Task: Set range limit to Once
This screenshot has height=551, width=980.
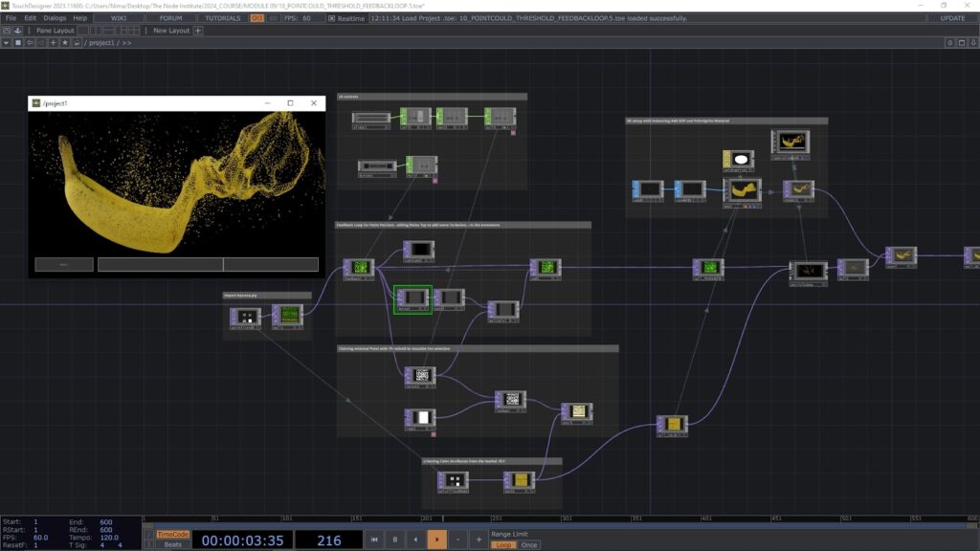Action: (528, 544)
